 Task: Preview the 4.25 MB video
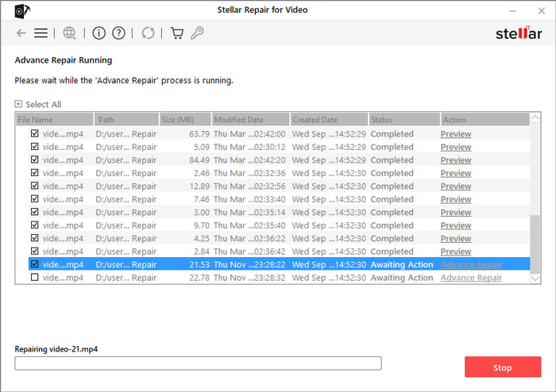coord(456,238)
